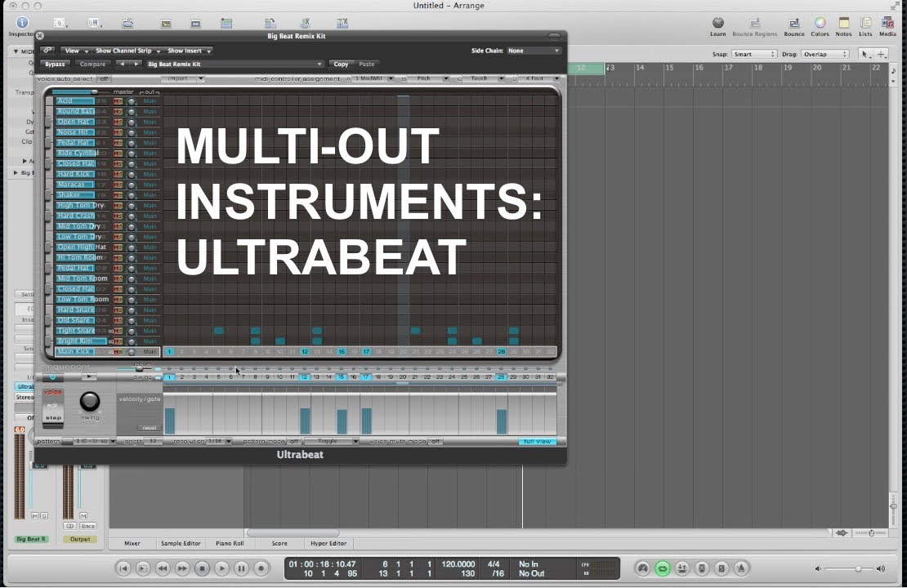
Task: Toggle voice mute mode off button
Action: click(436, 441)
